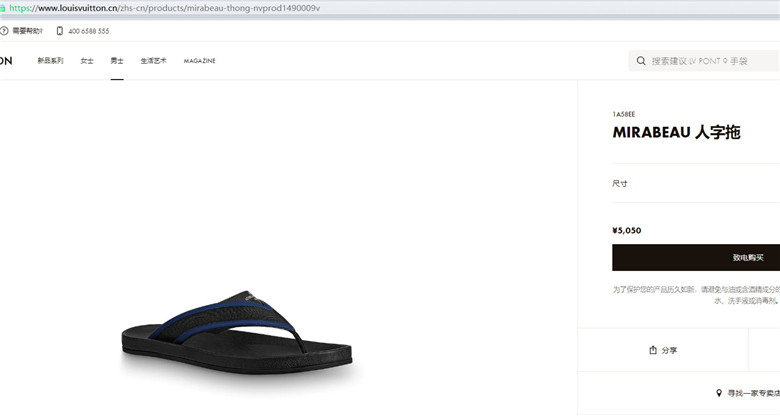The height and width of the screenshot is (416, 780).
Task: Click the price ¥5,050
Action: click(627, 230)
